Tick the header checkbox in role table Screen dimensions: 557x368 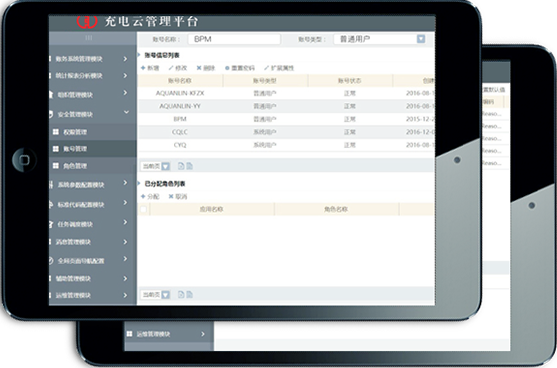click(143, 209)
